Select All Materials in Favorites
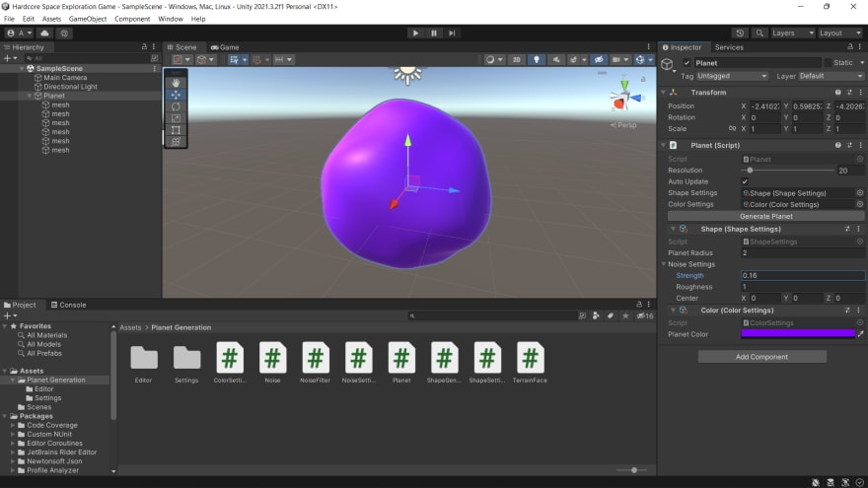Viewport: 868px width, 488px height. pyautogui.click(x=47, y=335)
